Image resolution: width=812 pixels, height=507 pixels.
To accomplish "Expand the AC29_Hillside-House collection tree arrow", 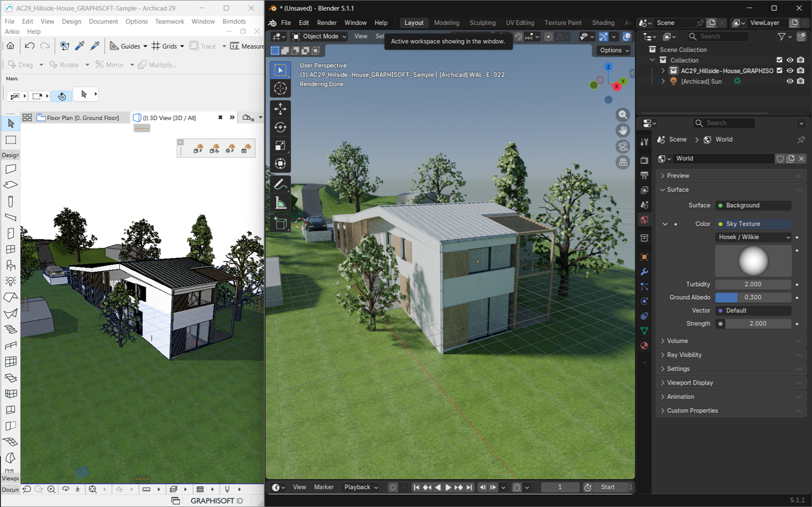I will [663, 71].
